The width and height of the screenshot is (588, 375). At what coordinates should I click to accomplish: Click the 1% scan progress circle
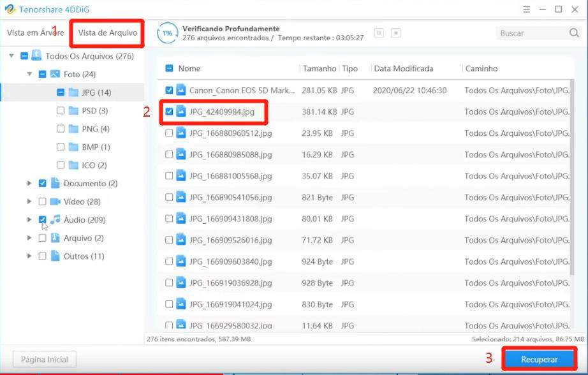(x=167, y=33)
